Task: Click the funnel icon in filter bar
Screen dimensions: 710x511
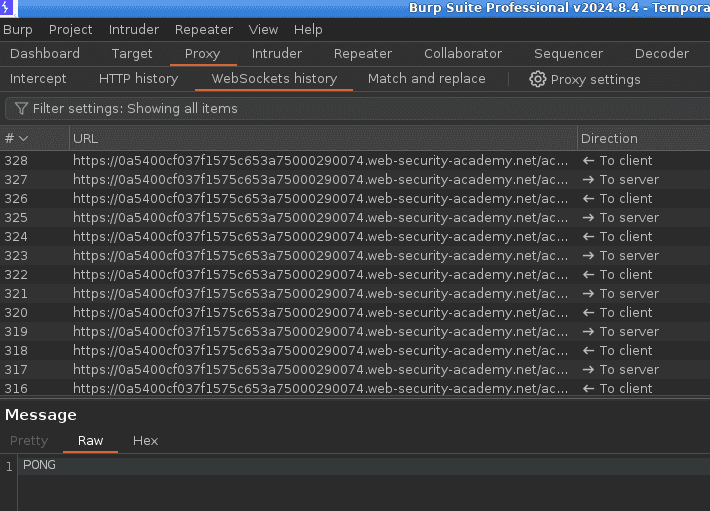Action: (21, 108)
